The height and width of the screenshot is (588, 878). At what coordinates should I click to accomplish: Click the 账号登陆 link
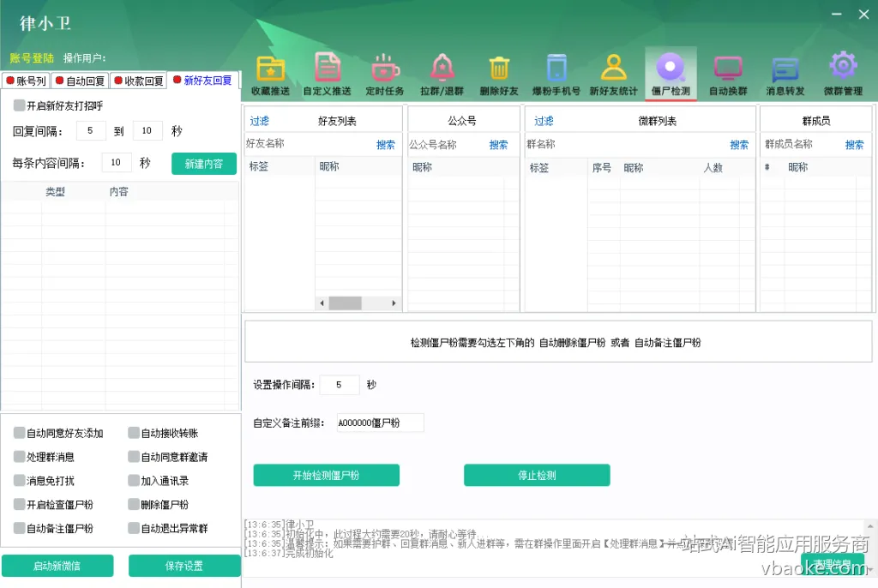click(32, 58)
